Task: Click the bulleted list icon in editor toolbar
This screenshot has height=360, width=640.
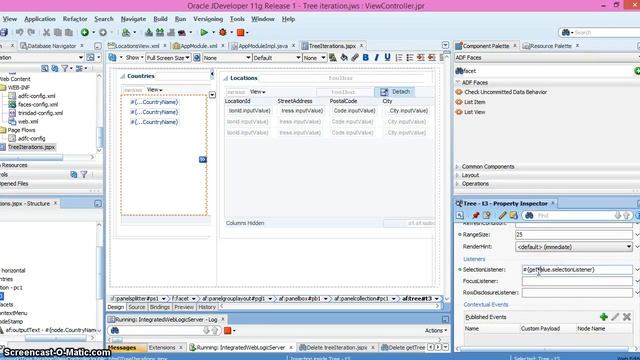Action: pos(410,58)
